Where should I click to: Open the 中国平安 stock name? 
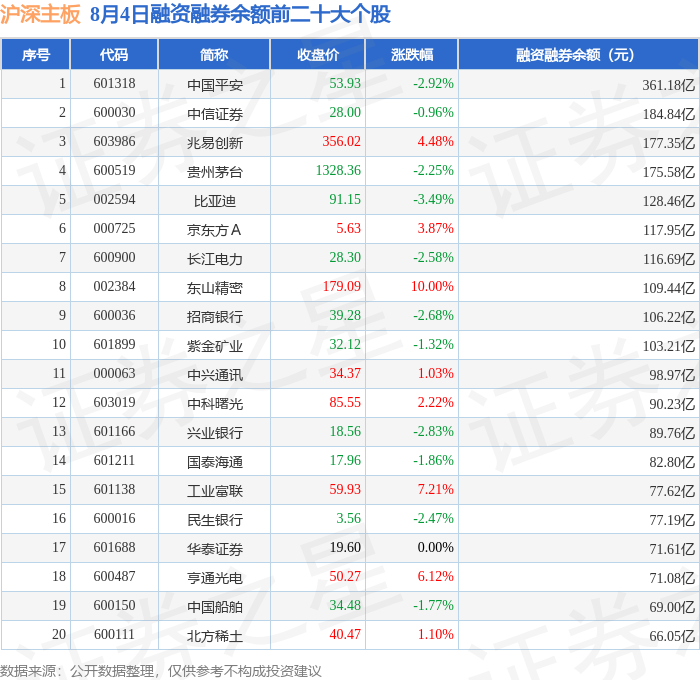[x=215, y=85]
